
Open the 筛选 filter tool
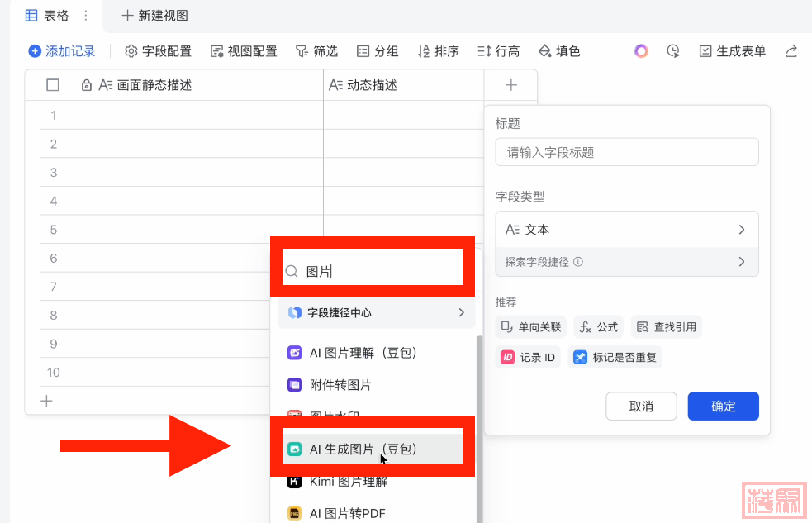pyautogui.click(x=316, y=51)
